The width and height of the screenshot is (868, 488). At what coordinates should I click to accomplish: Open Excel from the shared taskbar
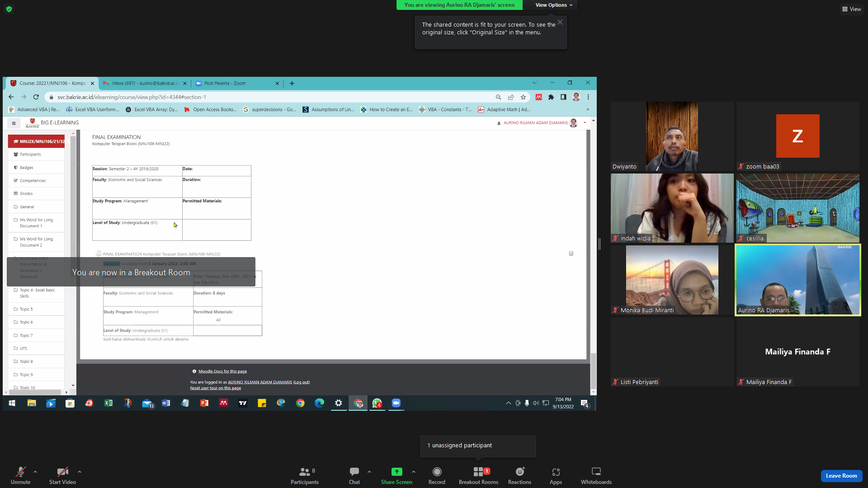tap(108, 403)
